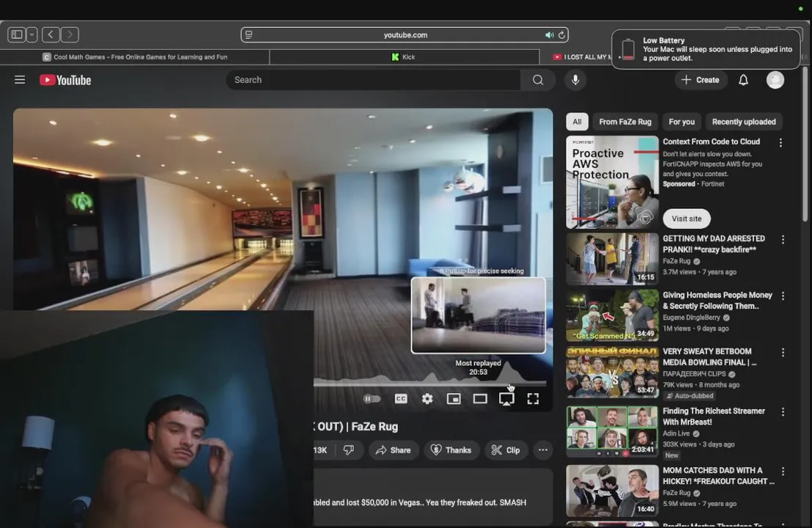
Task: Open player settings gear
Action: pyautogui.click(x=427, y=398)
